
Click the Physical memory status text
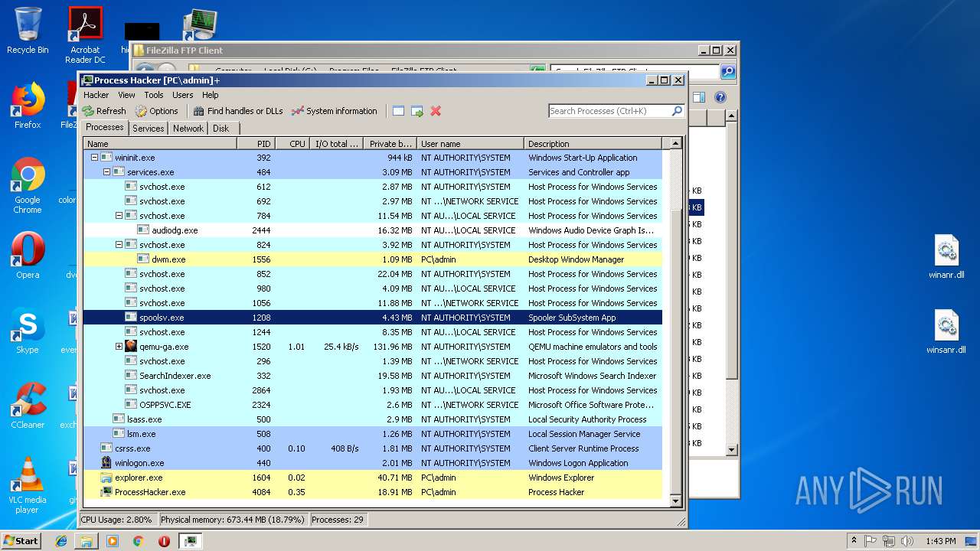click(x=234, y=520)
